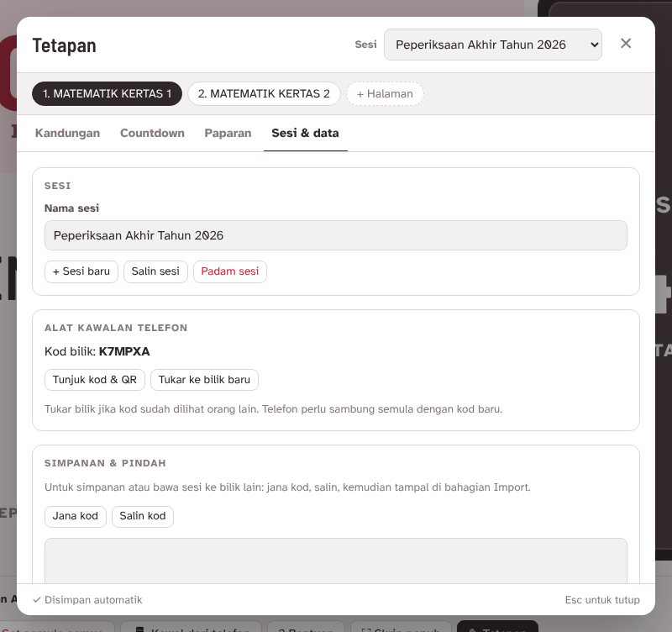Open the Kandungan tab
Screen dimensions: 672x632
click(67, 133)
